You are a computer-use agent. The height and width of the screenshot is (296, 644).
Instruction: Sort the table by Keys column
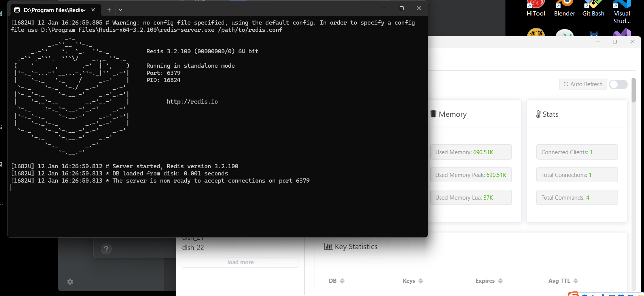coord(413,281)
